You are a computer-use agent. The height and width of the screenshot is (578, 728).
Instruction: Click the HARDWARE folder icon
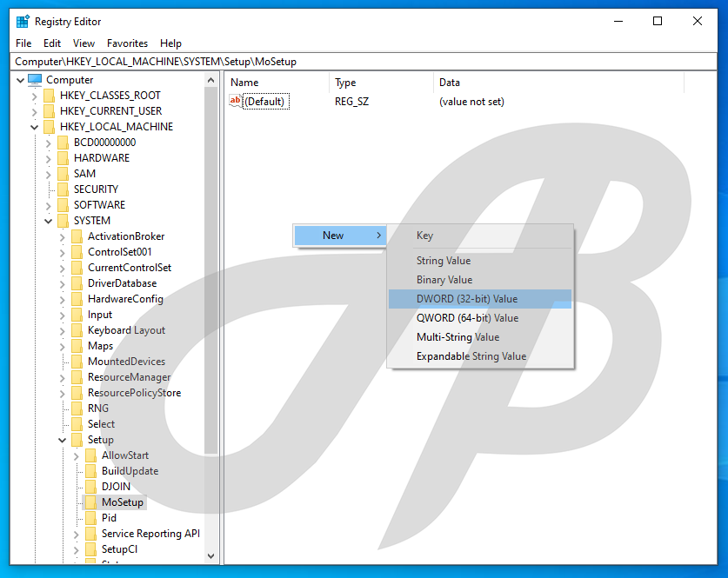click(63, 158)
